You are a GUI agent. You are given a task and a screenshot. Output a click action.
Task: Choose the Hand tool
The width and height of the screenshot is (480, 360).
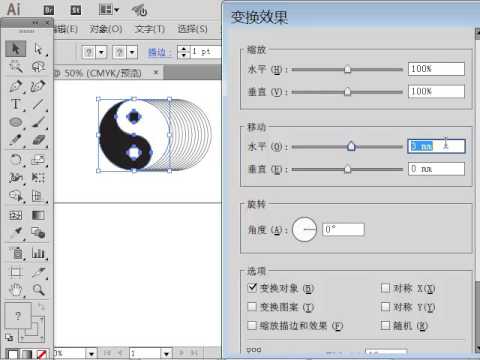(15, 290)
